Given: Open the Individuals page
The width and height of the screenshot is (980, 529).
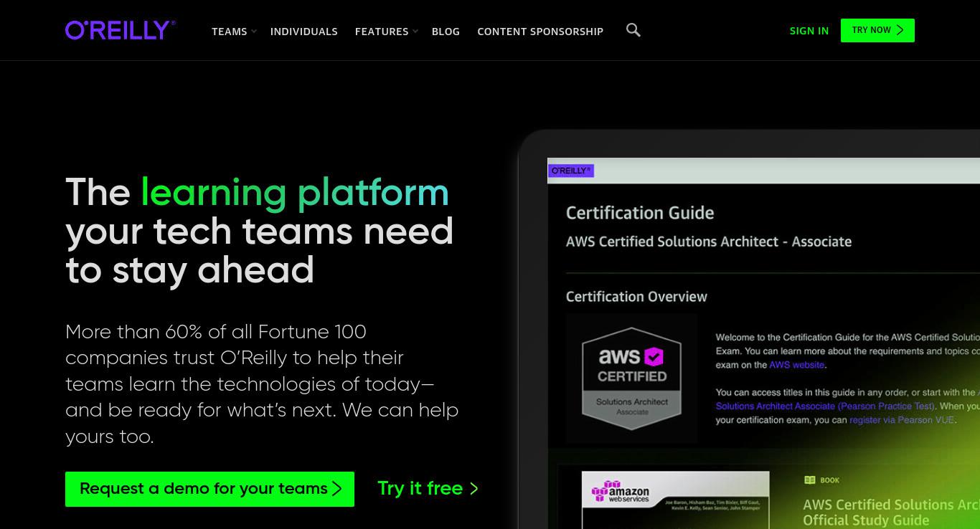Looking at the screenshot, I should (x=303, y=32).
